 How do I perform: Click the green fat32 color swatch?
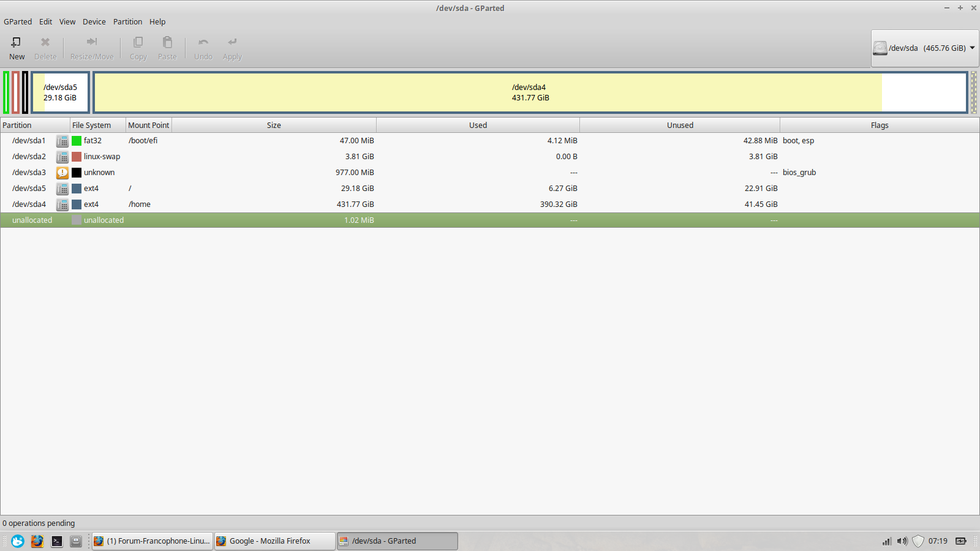tap(77, 141)
